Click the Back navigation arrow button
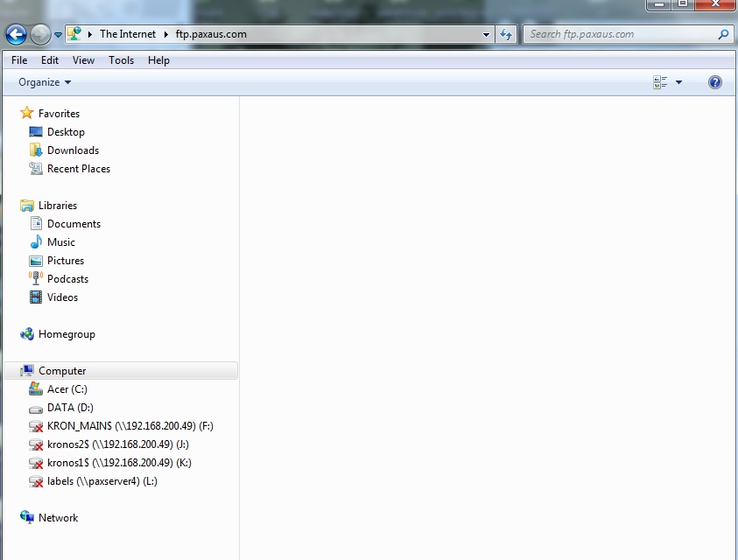Image resolution: width=738 pixels, height=560 pixels. click(16, 34)
